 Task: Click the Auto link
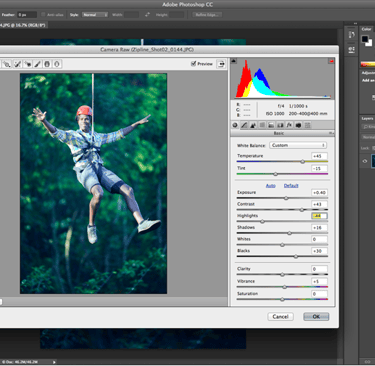pos(270,186)
